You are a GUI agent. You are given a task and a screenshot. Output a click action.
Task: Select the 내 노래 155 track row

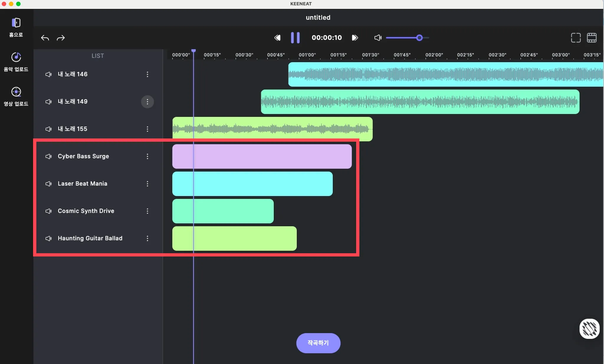click(73, 129)
